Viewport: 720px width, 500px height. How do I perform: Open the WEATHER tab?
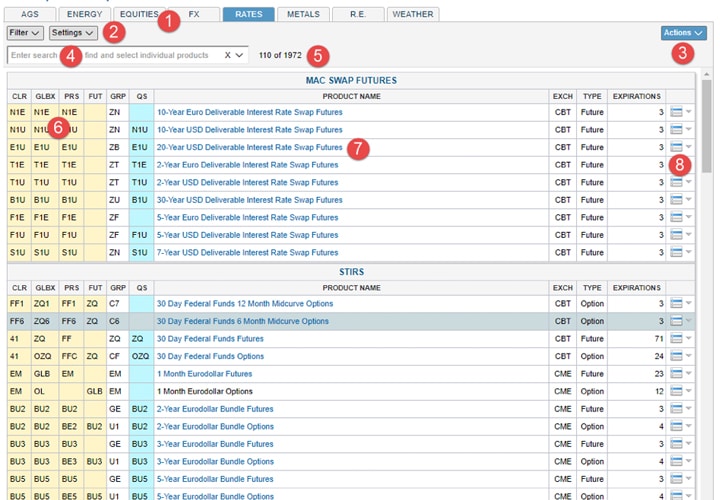[413, 14]
